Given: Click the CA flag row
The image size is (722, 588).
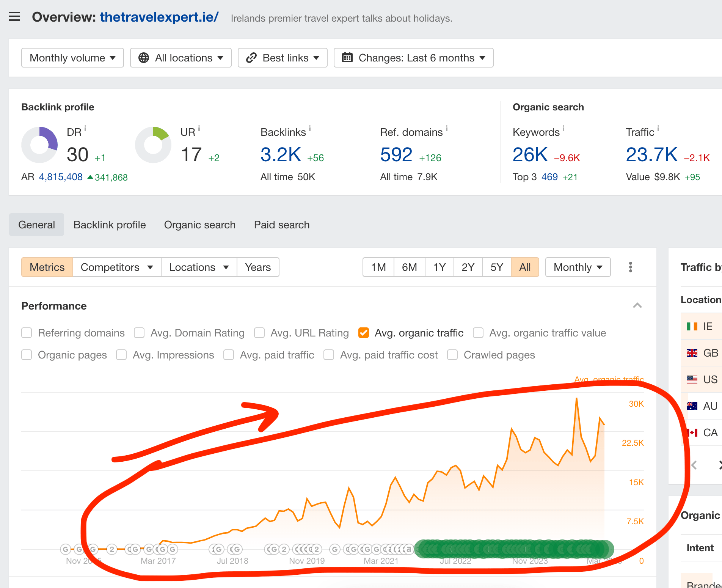Looking at the screenshot, I should 701,432.
